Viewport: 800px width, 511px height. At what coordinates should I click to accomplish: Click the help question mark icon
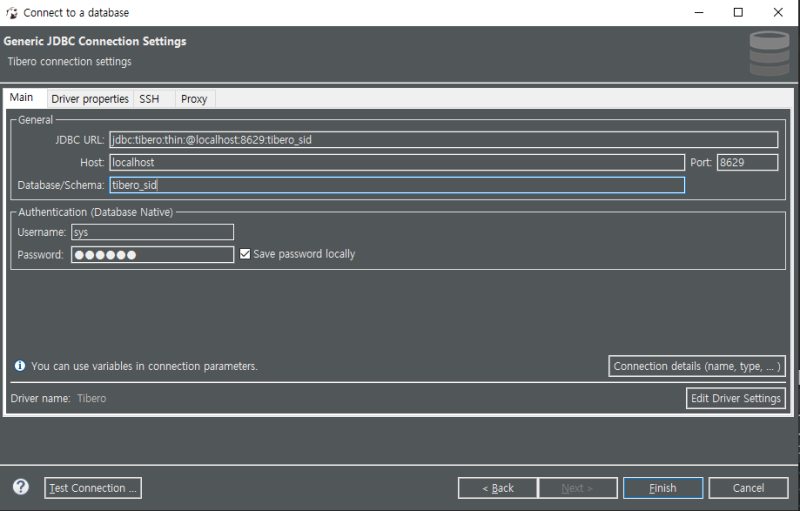(21, 487)
